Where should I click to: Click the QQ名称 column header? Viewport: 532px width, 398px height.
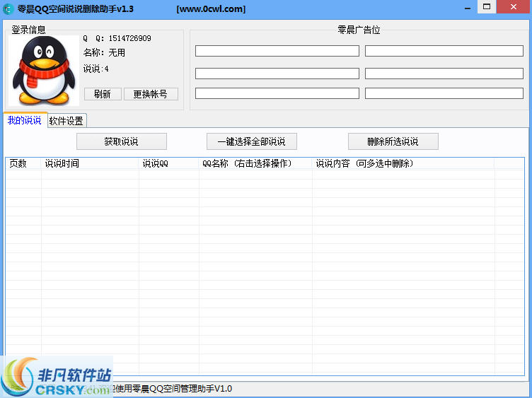pyautogui.click(x=255, y=163)
